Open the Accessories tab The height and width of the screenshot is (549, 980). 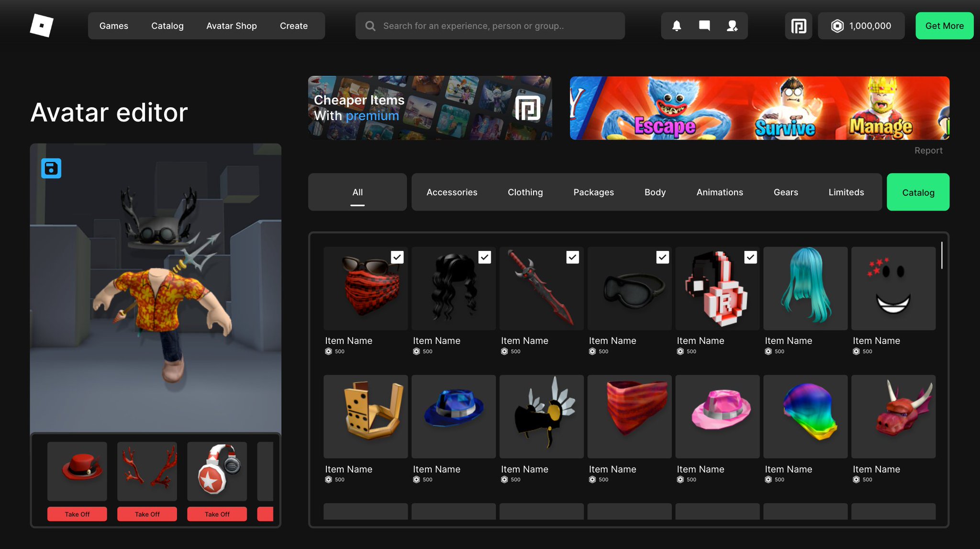tap(452, 192)
